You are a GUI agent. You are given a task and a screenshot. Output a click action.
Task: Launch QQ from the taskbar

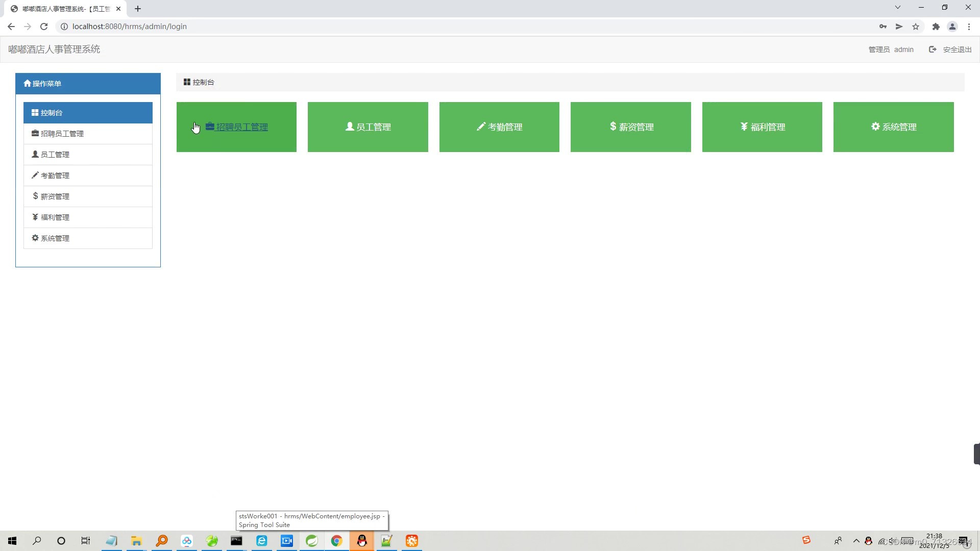point(361,540)
